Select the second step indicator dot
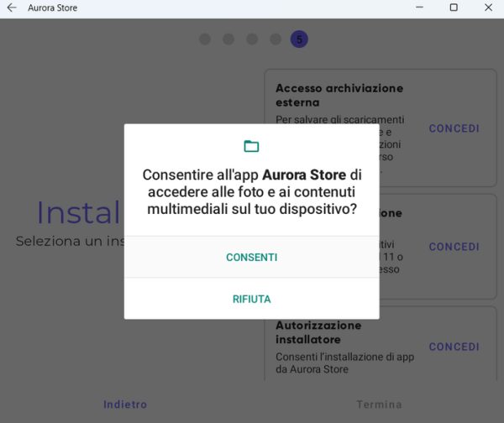Viewport: 504px width, 423px height. (x=228, y=39)
